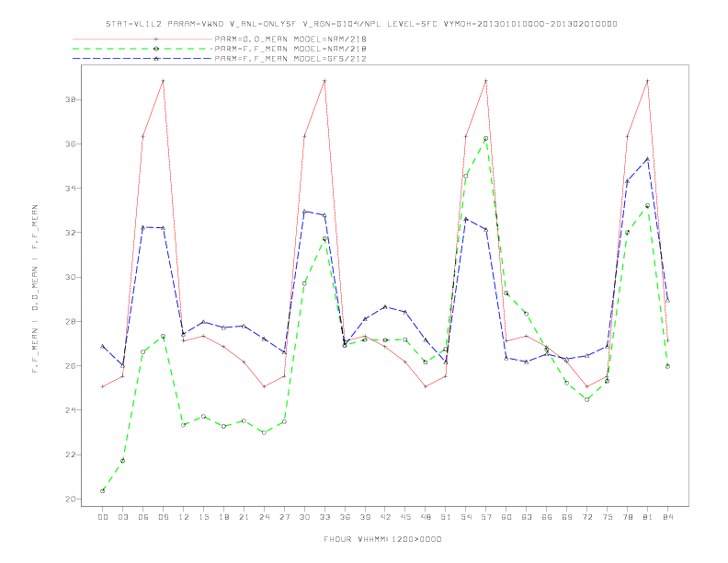Screen dimensions: 728x563
Task: Click the x-axis tick label 48
Action: pyautogui.click(x=426, y=517)
